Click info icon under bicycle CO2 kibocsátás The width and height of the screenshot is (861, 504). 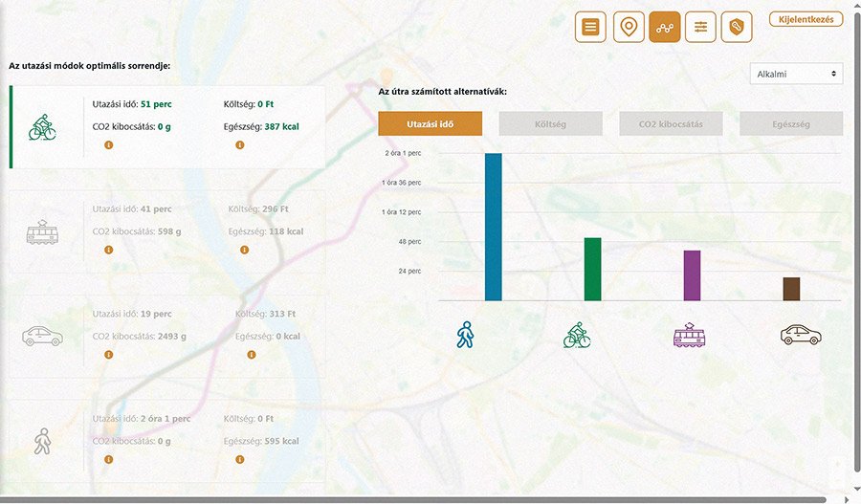(x=108, y=145)
